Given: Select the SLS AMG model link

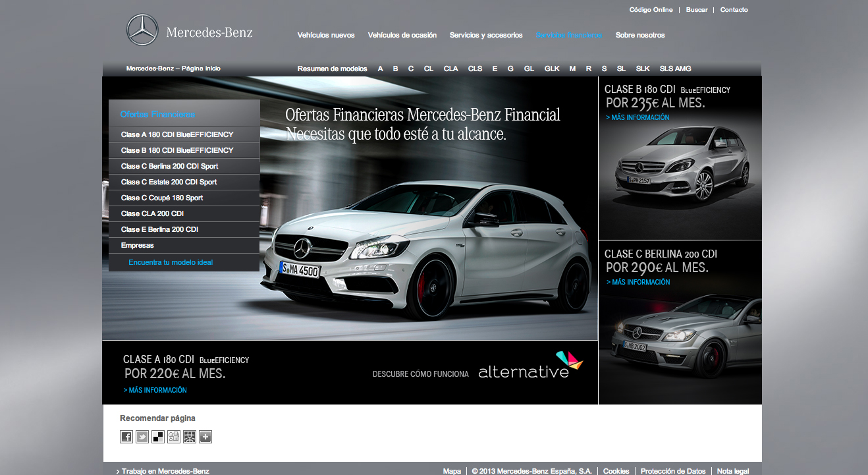Looking at the screenshot, I should point(675,69).
